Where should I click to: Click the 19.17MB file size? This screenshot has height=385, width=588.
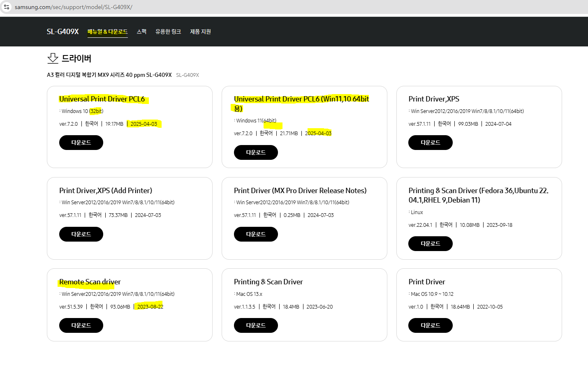114,124
